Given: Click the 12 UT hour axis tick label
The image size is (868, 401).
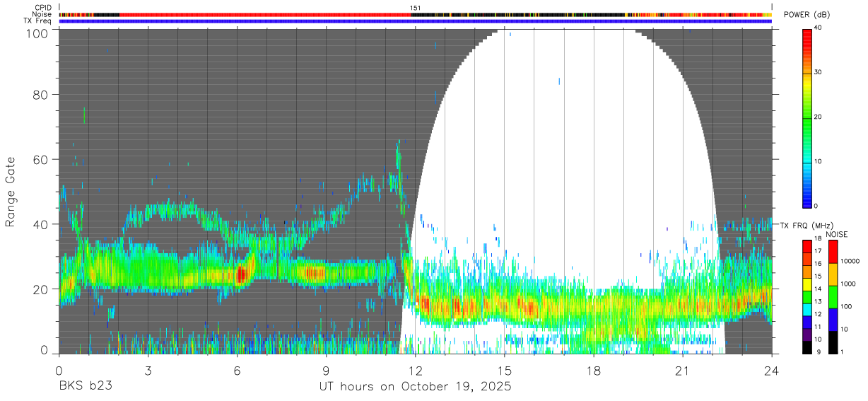Looking at the screenshot, I should point(416,371).
